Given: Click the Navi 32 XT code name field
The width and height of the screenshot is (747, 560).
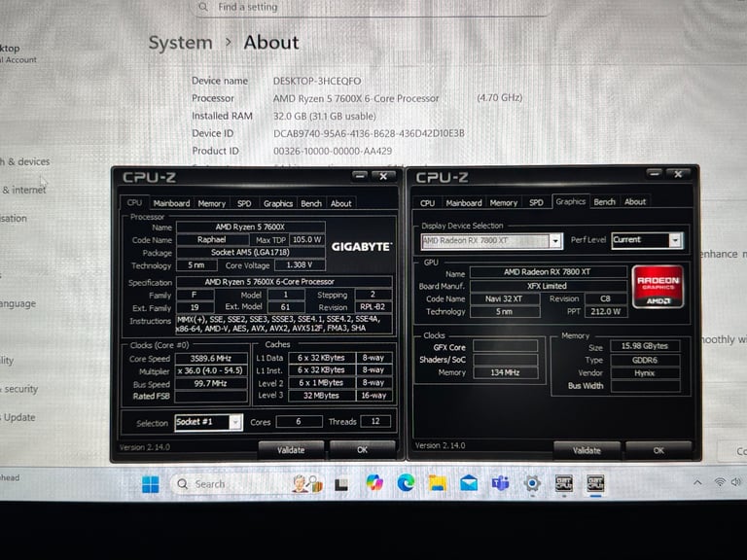Looking at the screenshot, I should 504,298.
